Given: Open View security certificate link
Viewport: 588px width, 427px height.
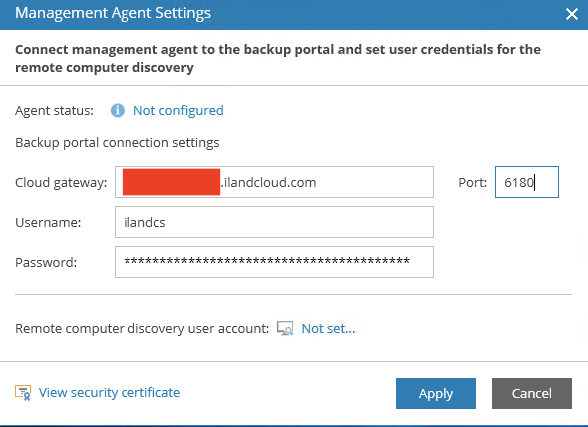Looking at the screenshot, I should point(110,393).
